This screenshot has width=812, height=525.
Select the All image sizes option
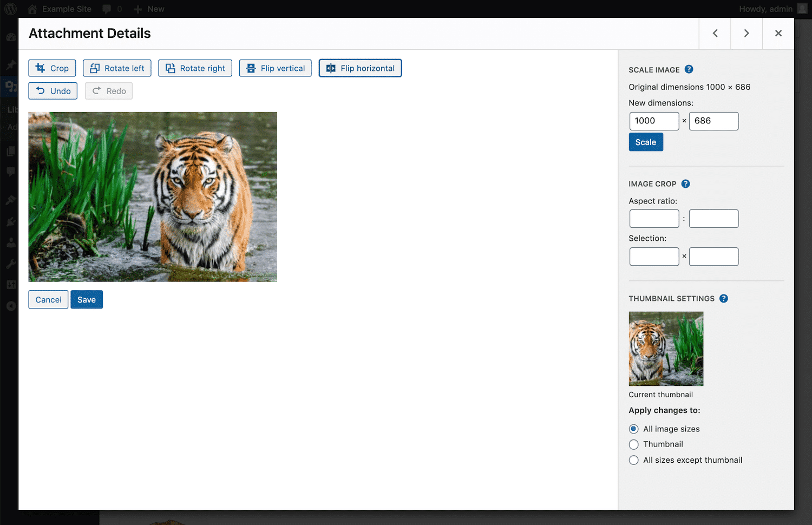coord(633,429)
